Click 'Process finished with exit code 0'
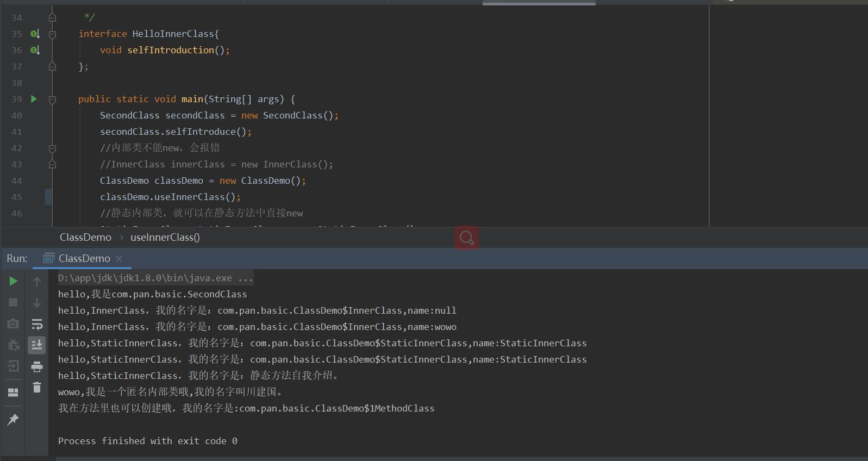Viewport: 868px width, 461px height. click(147, 441)
